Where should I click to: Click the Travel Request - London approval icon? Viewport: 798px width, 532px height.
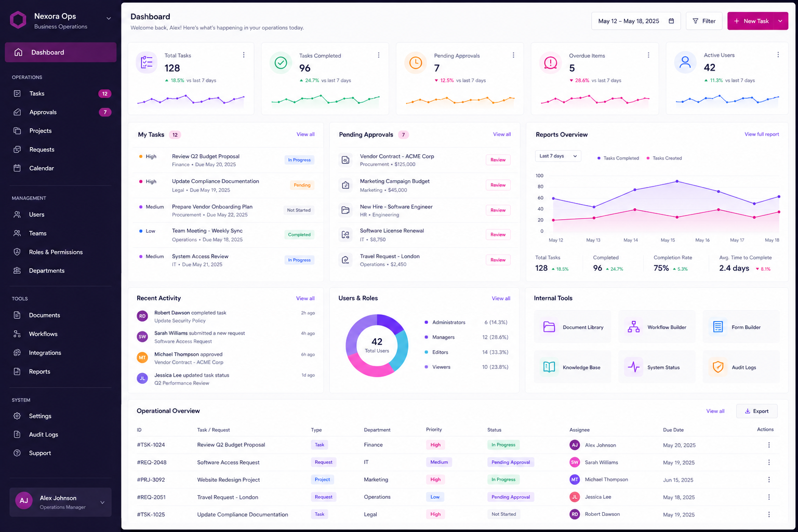345,260
